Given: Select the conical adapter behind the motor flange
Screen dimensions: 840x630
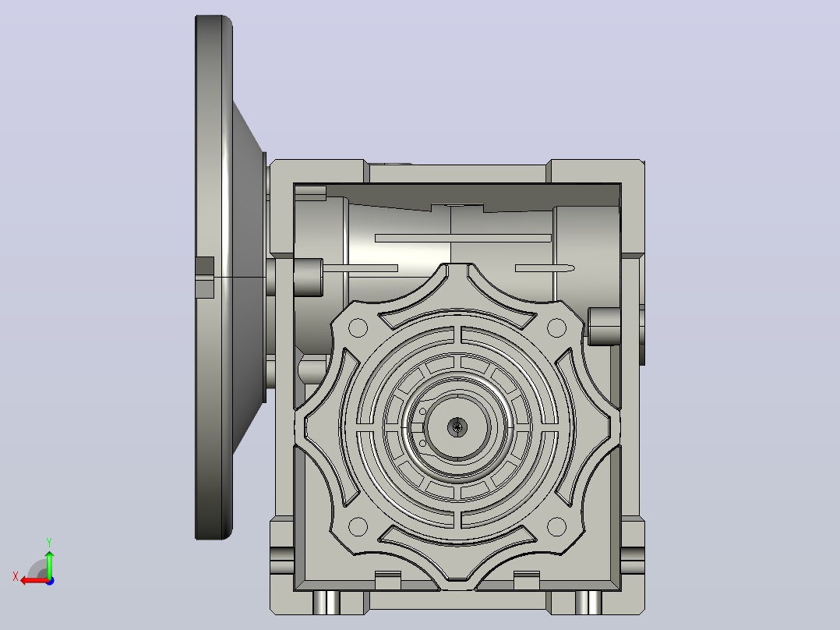Looking at the screenshot, I should coord(248,278).
